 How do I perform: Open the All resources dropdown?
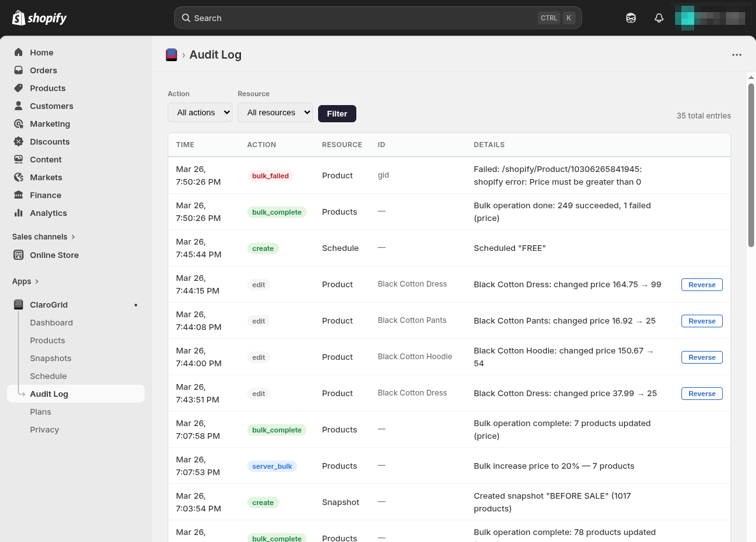click(275, 112)
